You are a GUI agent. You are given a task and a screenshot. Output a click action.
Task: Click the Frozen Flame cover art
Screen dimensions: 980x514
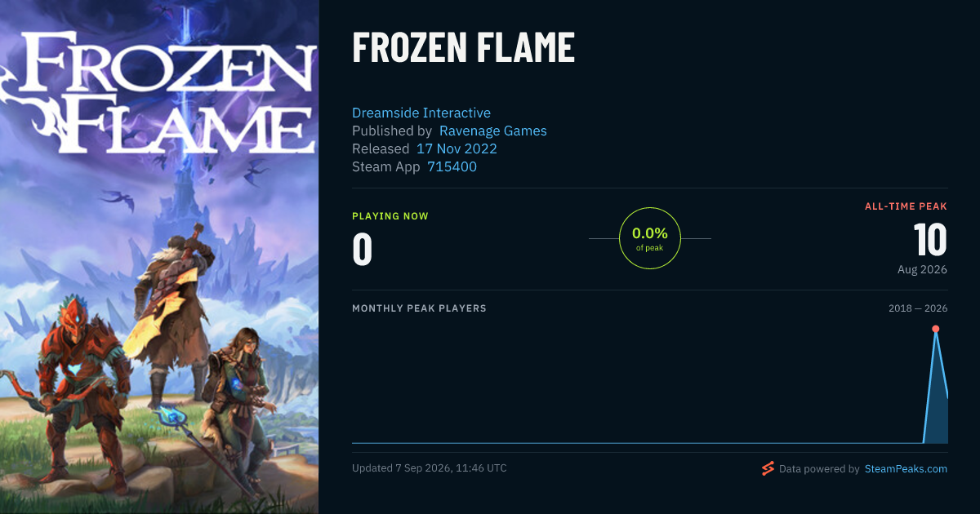159,257
